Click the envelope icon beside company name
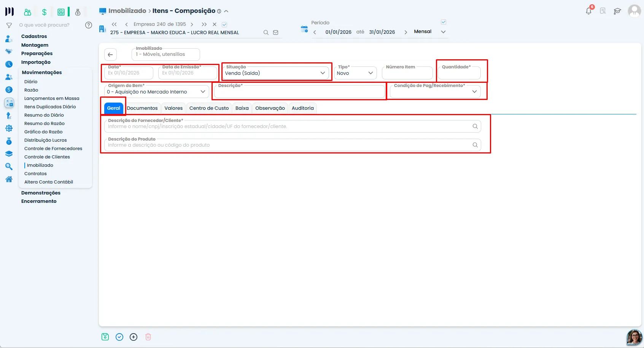644x348 pixels. click(276, 33)
